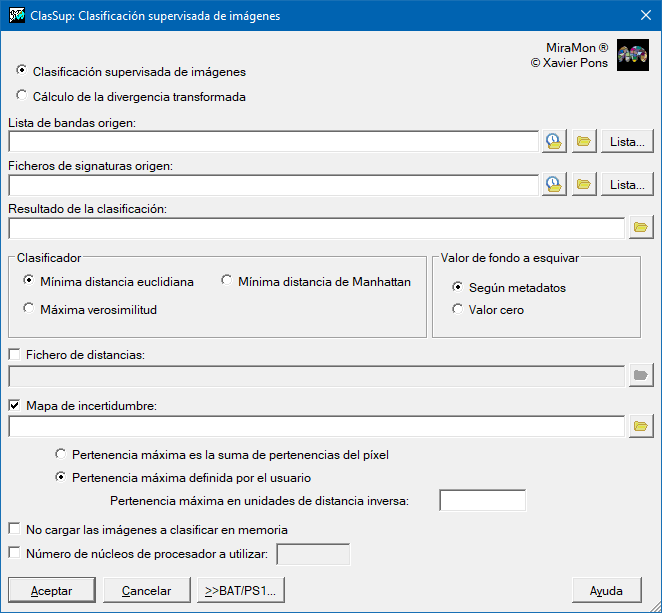The image size is (662, 613).
Task: Enable the Fichero de distancias checkbox
Action: 15,355
